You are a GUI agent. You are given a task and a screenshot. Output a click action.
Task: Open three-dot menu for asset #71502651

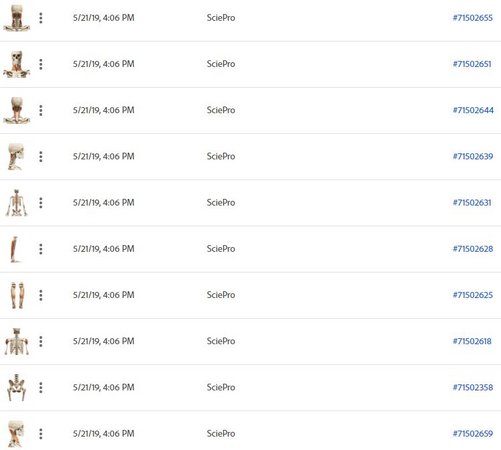coord(41,64)
